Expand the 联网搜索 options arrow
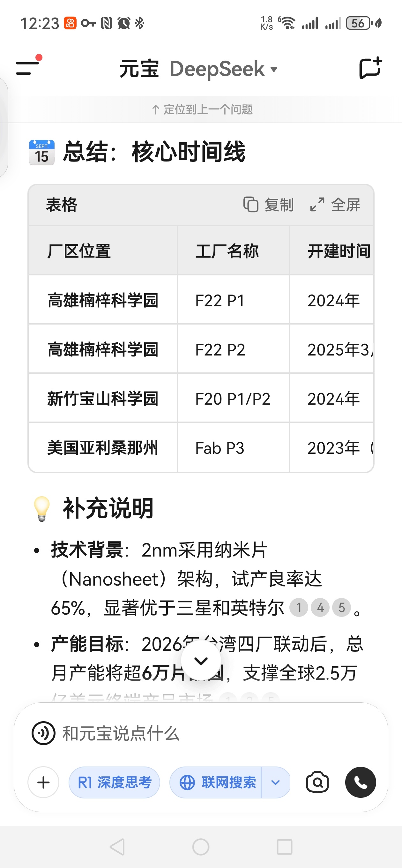Screen dimensions: 402x868 [275, 782]
